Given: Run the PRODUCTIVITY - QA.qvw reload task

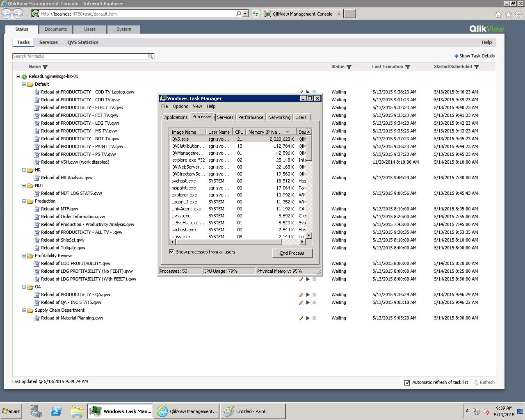Looking at the screenshot, I should [x=308, y=295].
